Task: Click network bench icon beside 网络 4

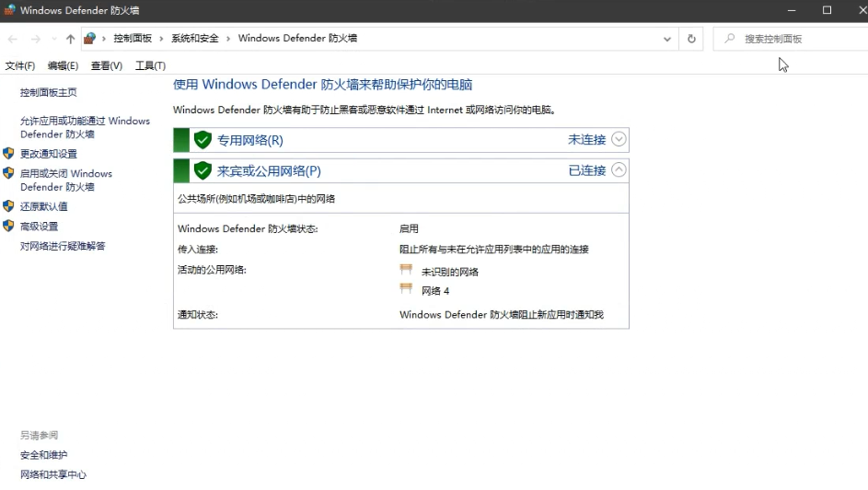Action: coord(406,288)
